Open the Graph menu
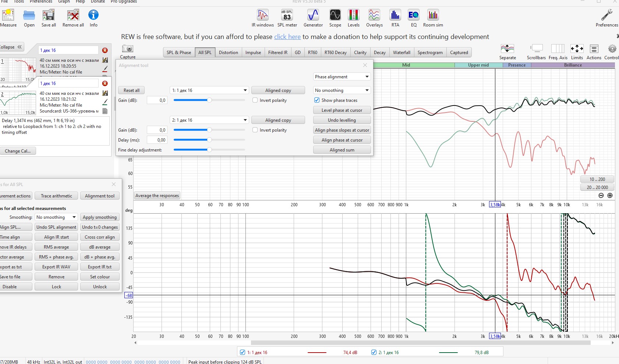Screen dimensions: 619x364 64,2
